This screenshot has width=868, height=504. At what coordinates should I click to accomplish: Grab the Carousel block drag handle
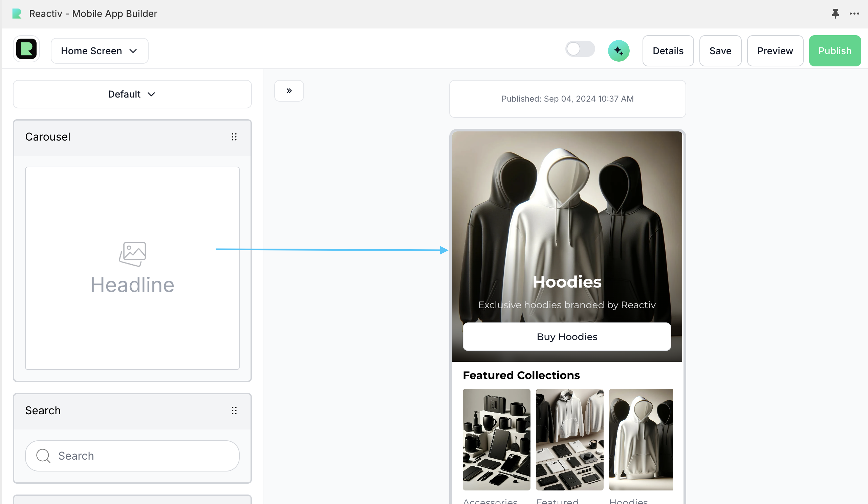tap(234, 137)
